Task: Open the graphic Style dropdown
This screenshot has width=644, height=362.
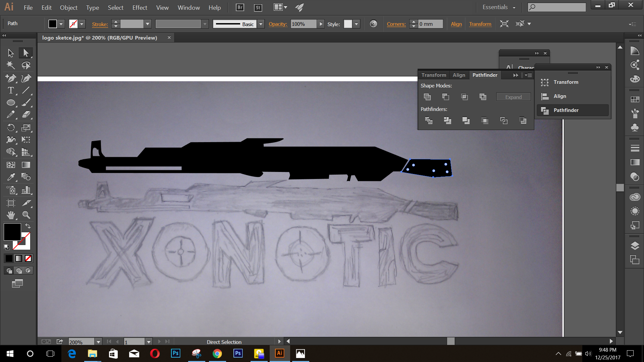Action: 357,24
